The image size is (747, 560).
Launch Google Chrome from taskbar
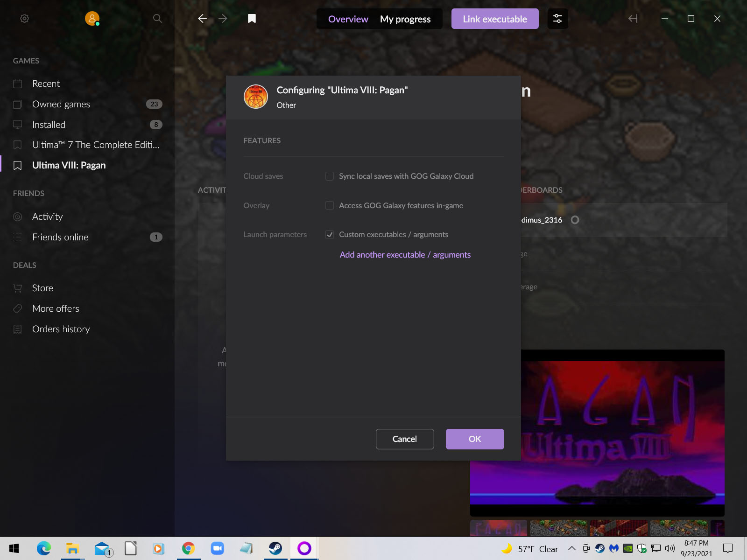[x=188, y=548]
